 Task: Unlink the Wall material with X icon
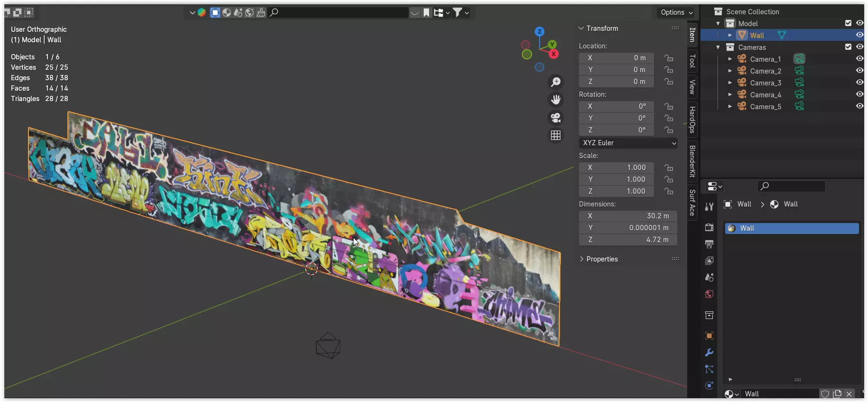click(849, 394)
